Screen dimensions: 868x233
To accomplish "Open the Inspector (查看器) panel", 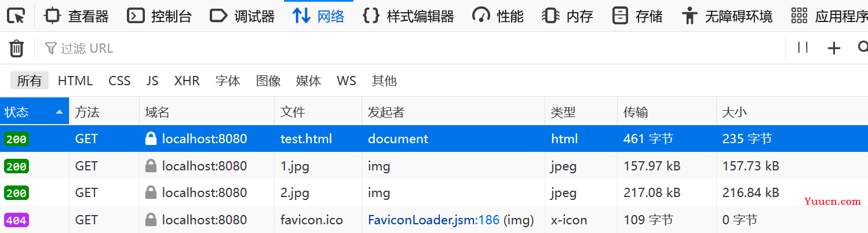I will pyautogui.click(x=76, y=16).
